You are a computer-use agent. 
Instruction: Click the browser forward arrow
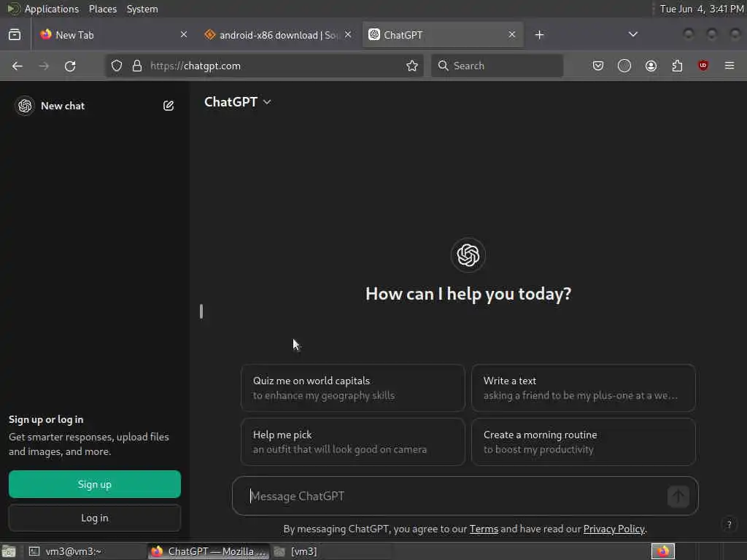[x=44, y=66]
